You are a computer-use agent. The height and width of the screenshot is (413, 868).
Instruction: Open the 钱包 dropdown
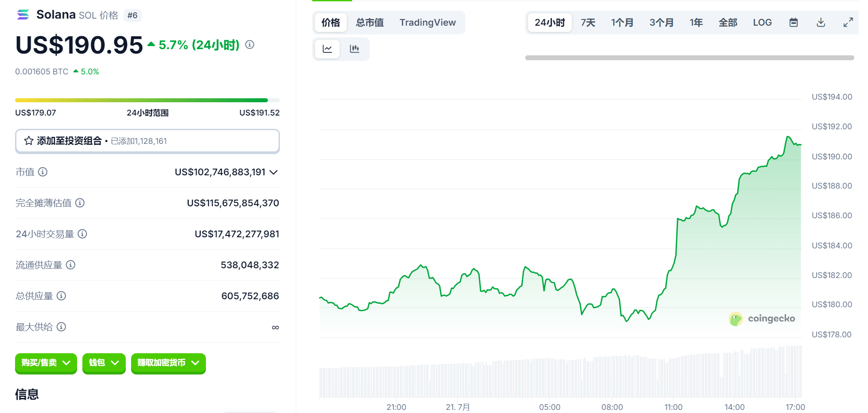pos(104,363)
